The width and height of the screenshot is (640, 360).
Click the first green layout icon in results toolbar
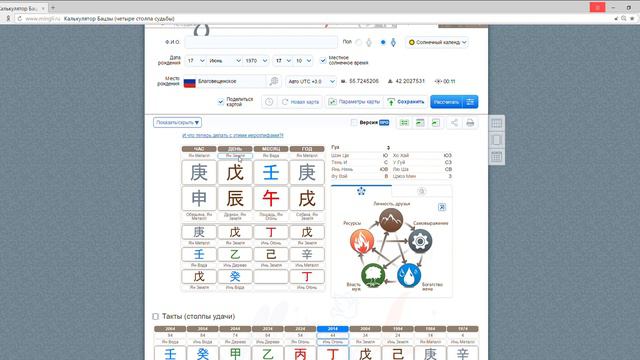404,123
